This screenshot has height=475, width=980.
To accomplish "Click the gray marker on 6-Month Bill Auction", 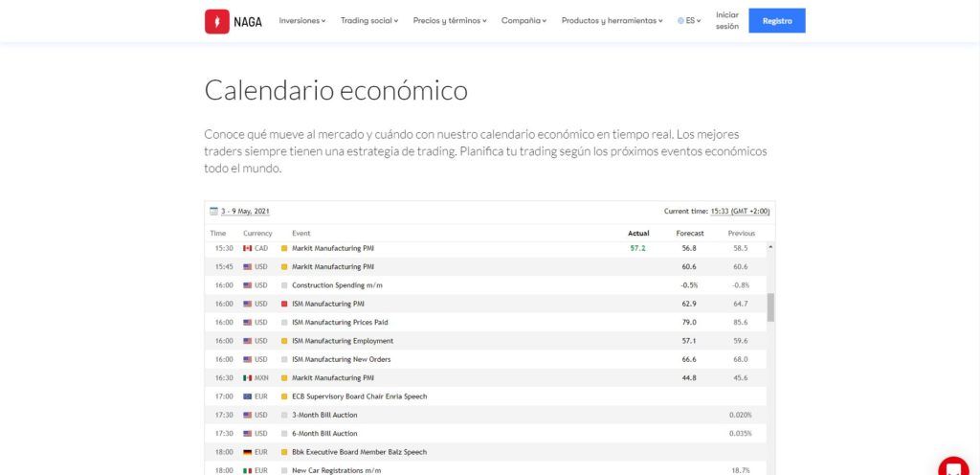I will [284, 434].
